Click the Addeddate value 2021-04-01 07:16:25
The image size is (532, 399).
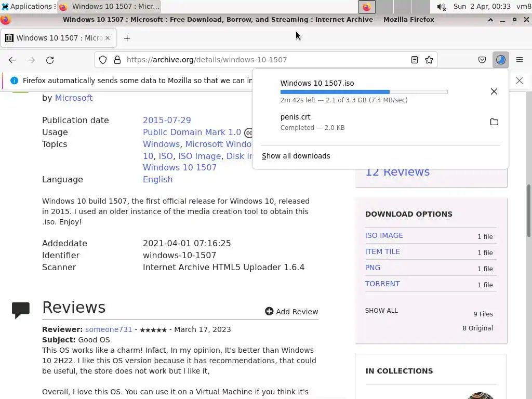[187, 243]
